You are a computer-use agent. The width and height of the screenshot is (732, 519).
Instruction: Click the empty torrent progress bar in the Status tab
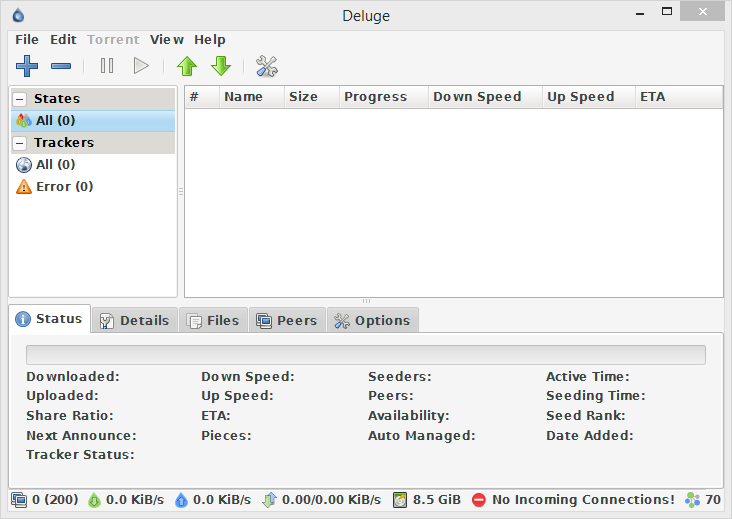tap(366, 355)
